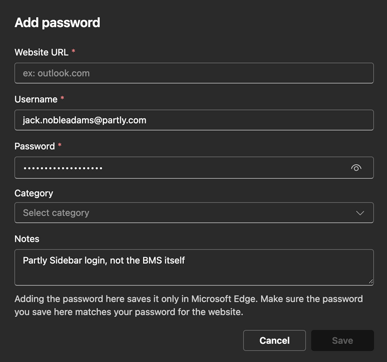The width and height of the screenshot is (387, 362).
Task: Open the Select category dropdown
Action: pyautogui.click(x=194, y=213)
